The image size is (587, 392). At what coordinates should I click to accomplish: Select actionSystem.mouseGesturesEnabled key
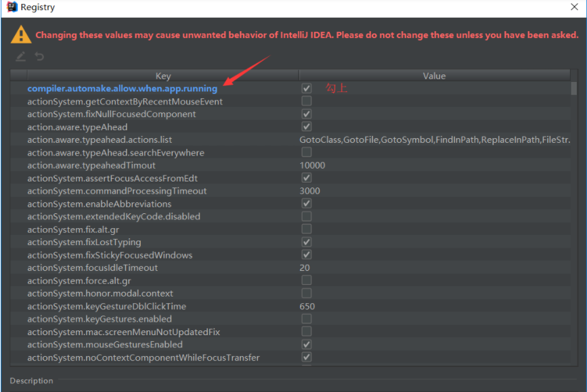coord(105,345)
